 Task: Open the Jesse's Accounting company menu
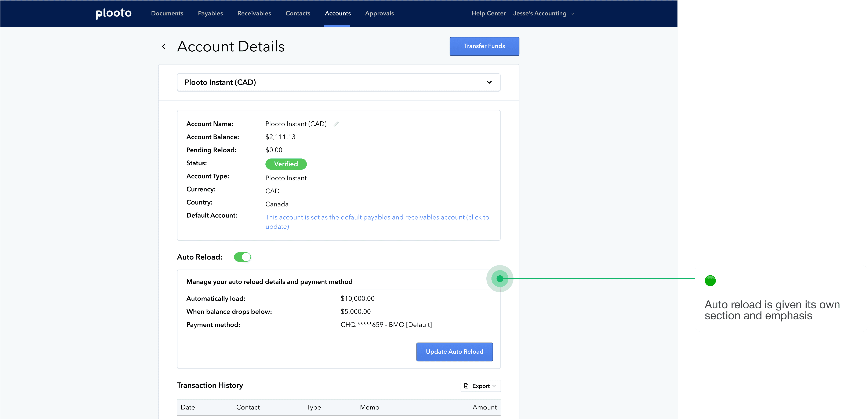pyautogui.click(x=543, y=14)
